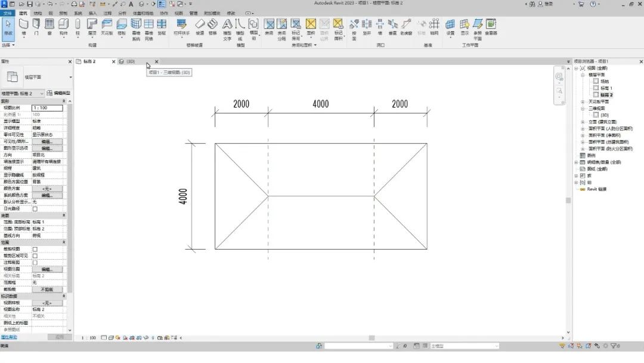Expand the Schedules/Quantities tree node
This screenshot has height=363, width=644.
pyautogui.click(x=577, y=162)
